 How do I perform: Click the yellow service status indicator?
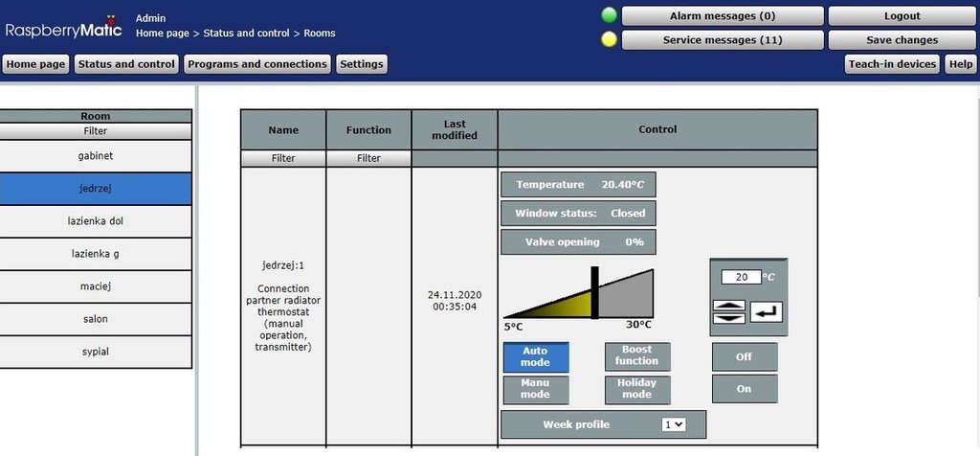coord(609,39)
